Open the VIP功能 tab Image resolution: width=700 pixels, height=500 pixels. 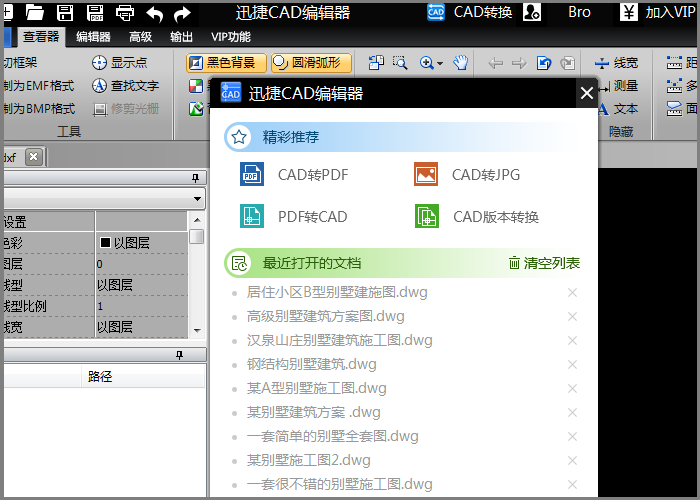coord(231,37)
